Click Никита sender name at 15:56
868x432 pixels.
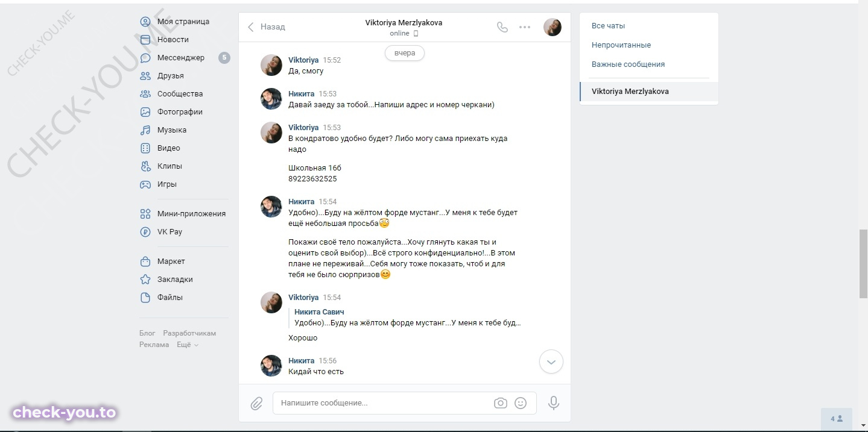click(301, 361)
